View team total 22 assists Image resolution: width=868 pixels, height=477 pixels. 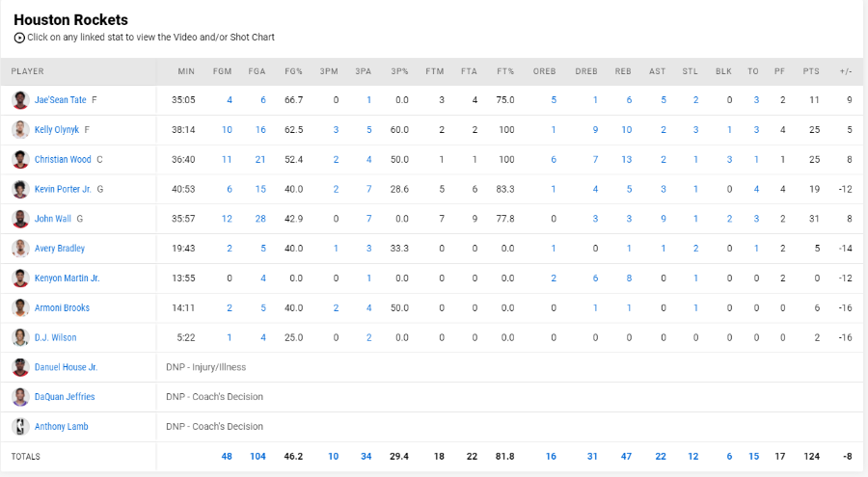click(661, 457)
